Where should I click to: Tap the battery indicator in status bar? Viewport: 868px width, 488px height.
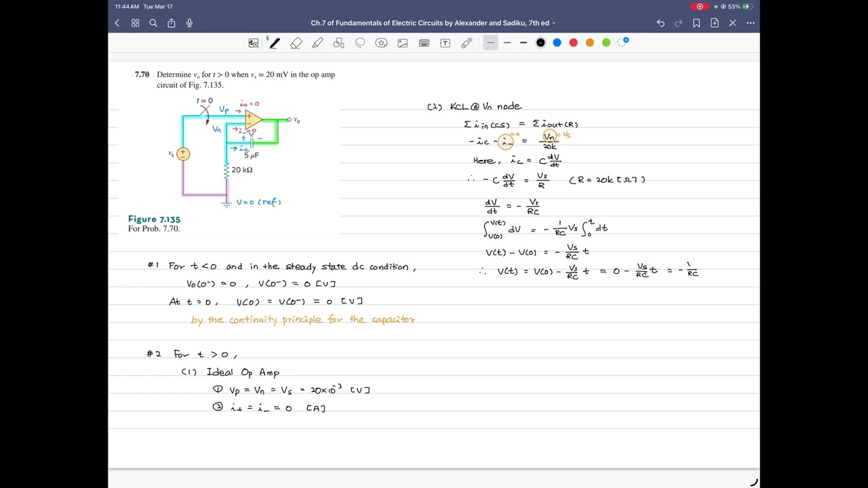coord(746,6)
